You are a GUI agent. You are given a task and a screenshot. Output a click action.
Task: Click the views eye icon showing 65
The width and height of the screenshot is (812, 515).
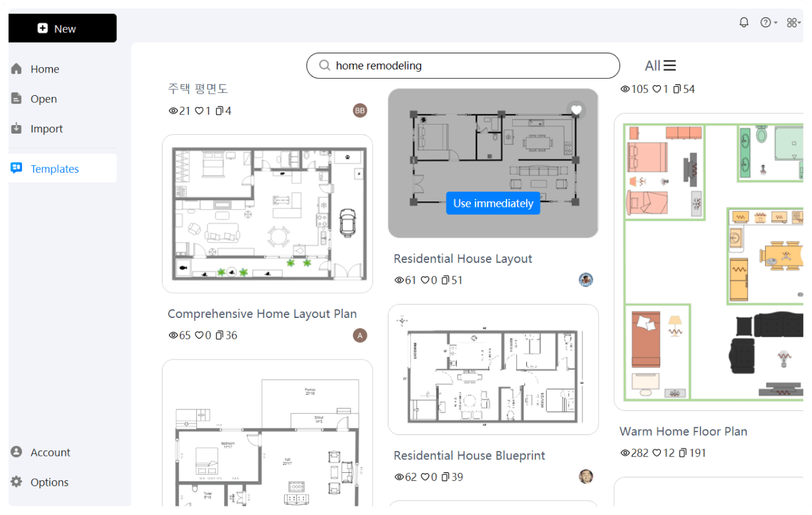coord(173,336)
